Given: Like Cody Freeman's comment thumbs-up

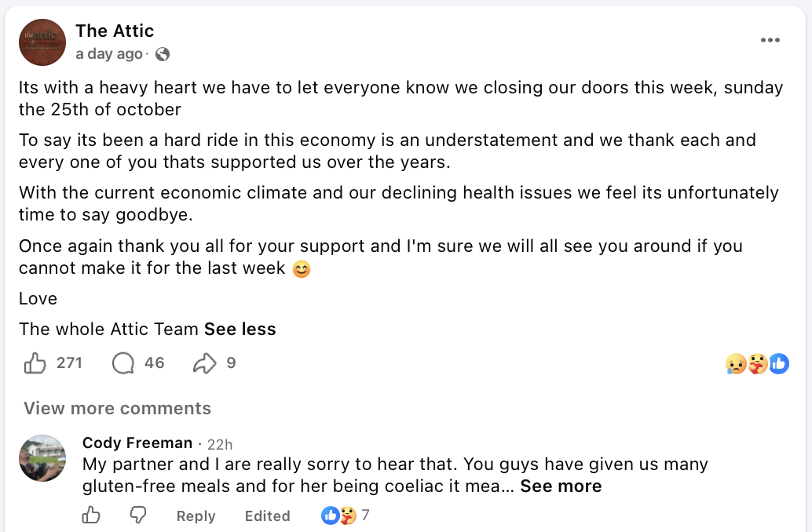Looking at the screenshot, I should (x=91, y=516).
